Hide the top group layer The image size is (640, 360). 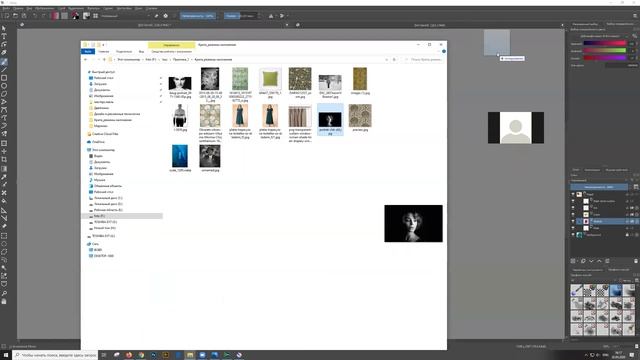click(x=573, y=194)
